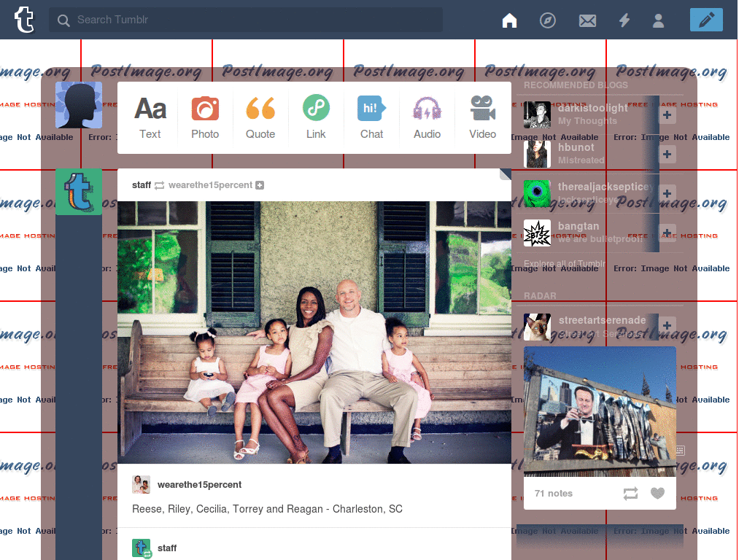Create a new Video post

483,117
